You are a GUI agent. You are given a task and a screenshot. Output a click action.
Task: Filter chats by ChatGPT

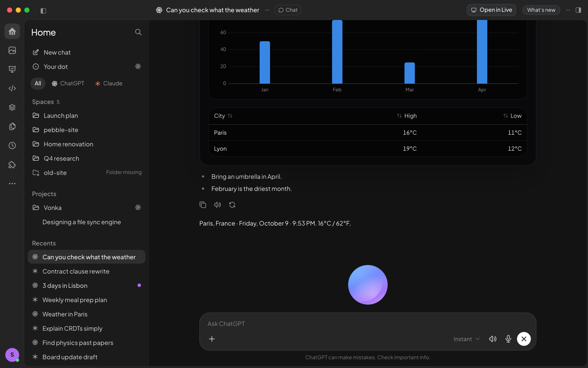click(68, 84)
